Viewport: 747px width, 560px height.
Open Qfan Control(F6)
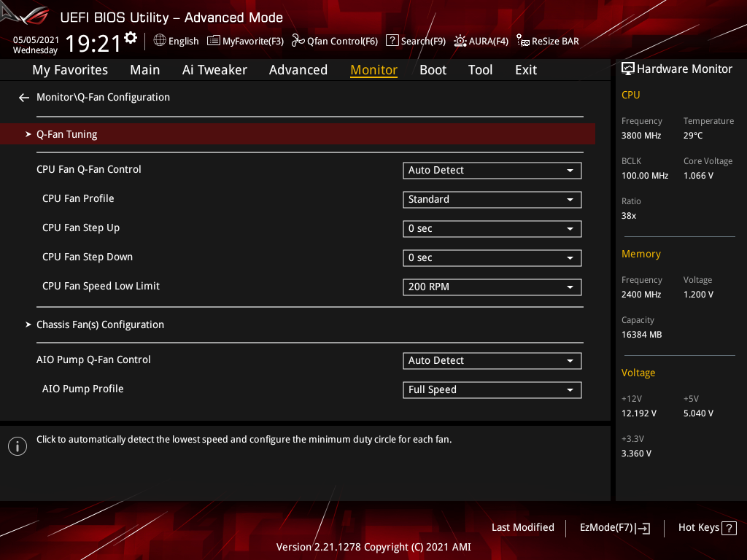tap(334, 41)
